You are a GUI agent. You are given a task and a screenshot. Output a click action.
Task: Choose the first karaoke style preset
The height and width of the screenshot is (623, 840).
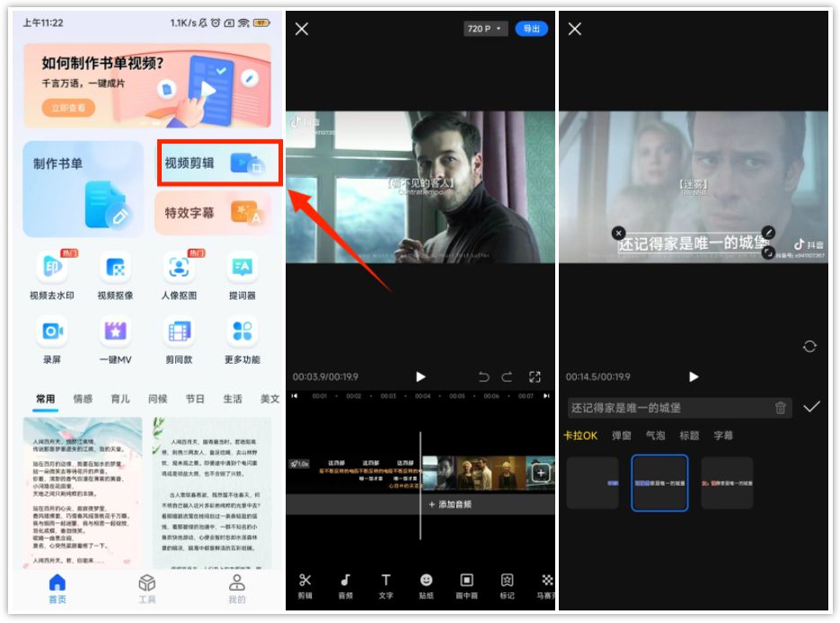(x=593, y=483)
